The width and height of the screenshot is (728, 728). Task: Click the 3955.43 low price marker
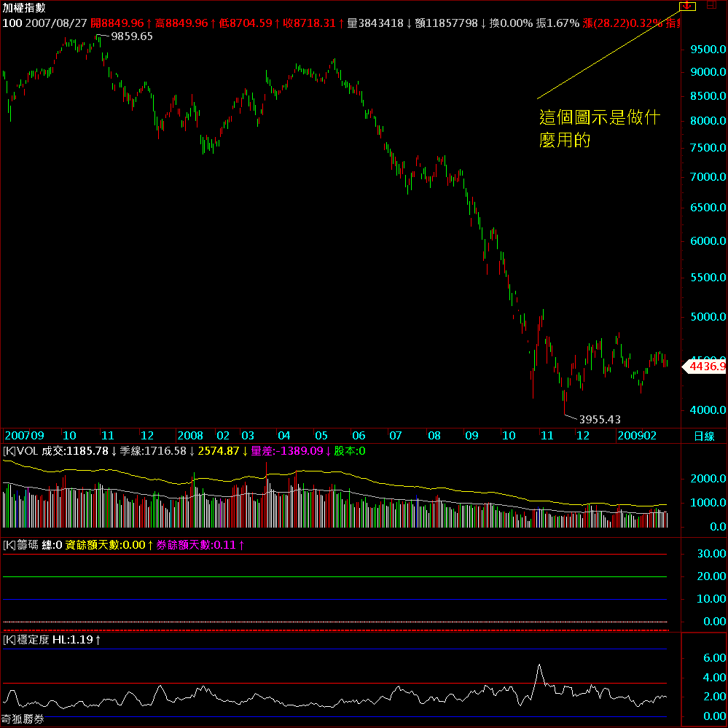[599, 419]
